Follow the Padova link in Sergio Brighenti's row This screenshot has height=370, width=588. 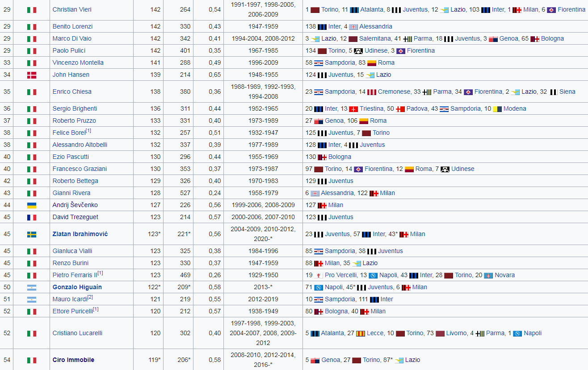[416, 109]
